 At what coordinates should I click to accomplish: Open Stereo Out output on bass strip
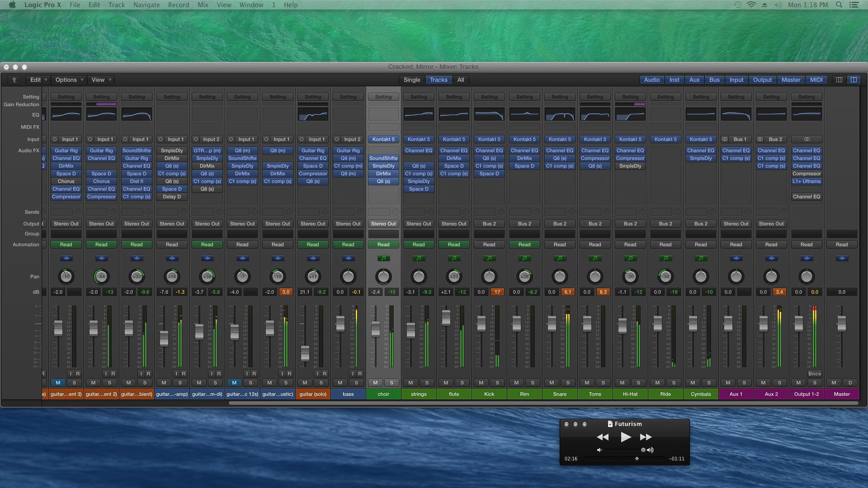click(x=348, y=224)
